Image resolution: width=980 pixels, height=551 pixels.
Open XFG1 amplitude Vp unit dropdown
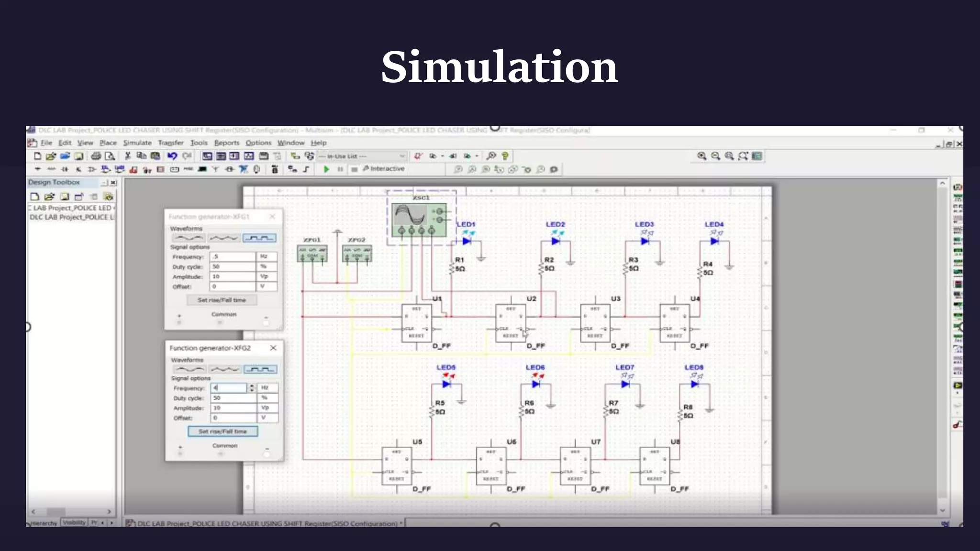coord(267,276)
